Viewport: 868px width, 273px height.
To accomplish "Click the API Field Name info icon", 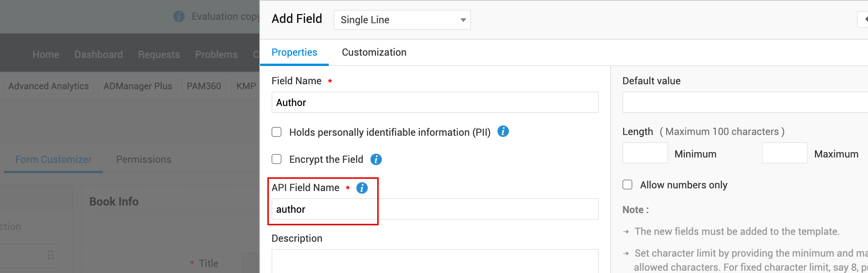I will [362, 188].
